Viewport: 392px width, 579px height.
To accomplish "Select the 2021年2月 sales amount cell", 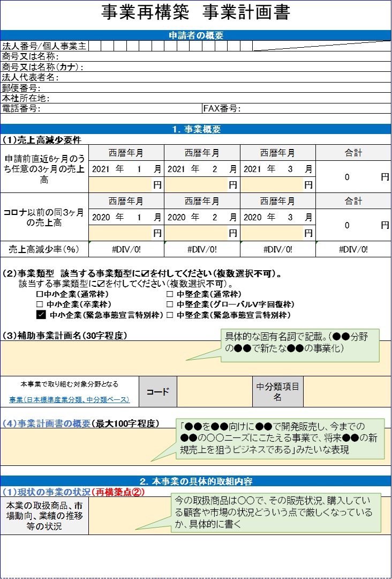I will pos(196,184).
